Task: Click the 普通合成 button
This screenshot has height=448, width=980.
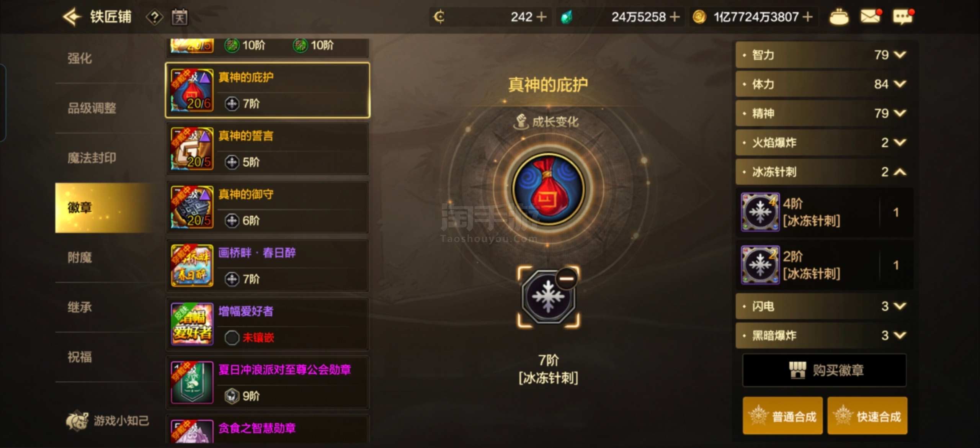Action: (782, 416)
